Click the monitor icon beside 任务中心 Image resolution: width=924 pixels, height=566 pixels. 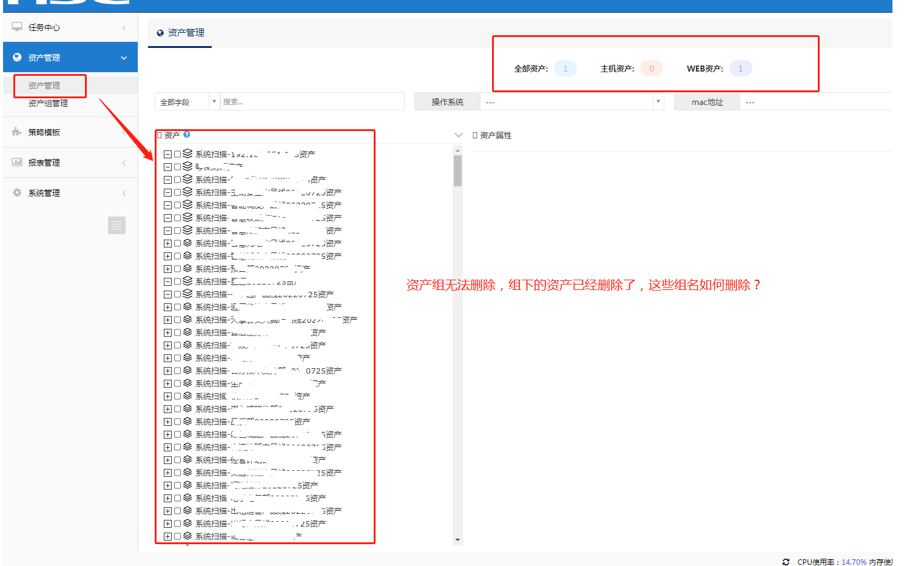click(x=17, y=27)
